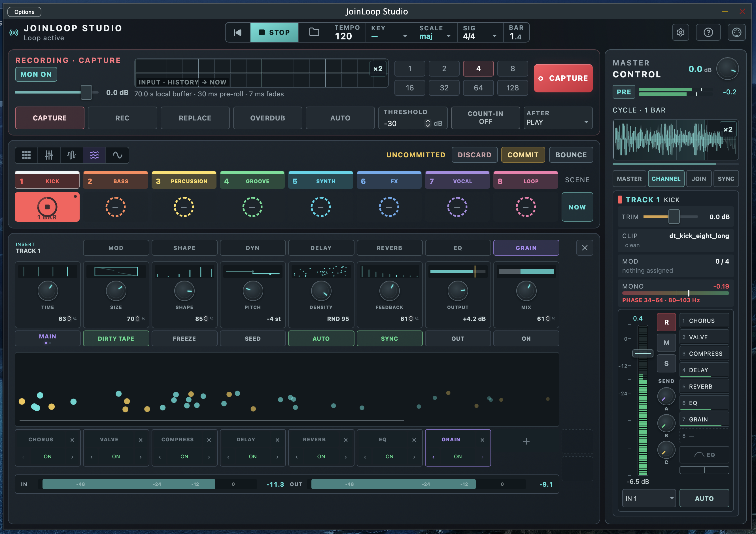Open the EQ curve button in channel strip
The image size is (756, 534).
tap(704, 455)
